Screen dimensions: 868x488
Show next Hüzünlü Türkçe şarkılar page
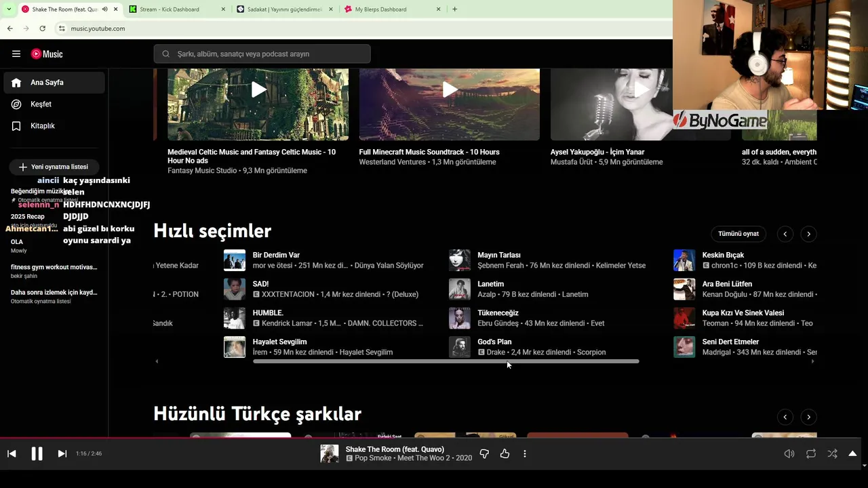pyautogui.click(x=808, y=417)
